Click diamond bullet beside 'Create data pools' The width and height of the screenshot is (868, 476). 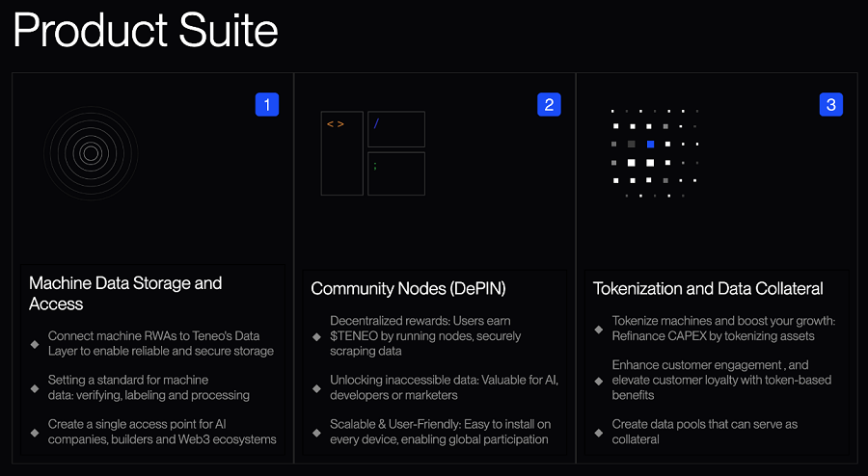pos(598,433)
